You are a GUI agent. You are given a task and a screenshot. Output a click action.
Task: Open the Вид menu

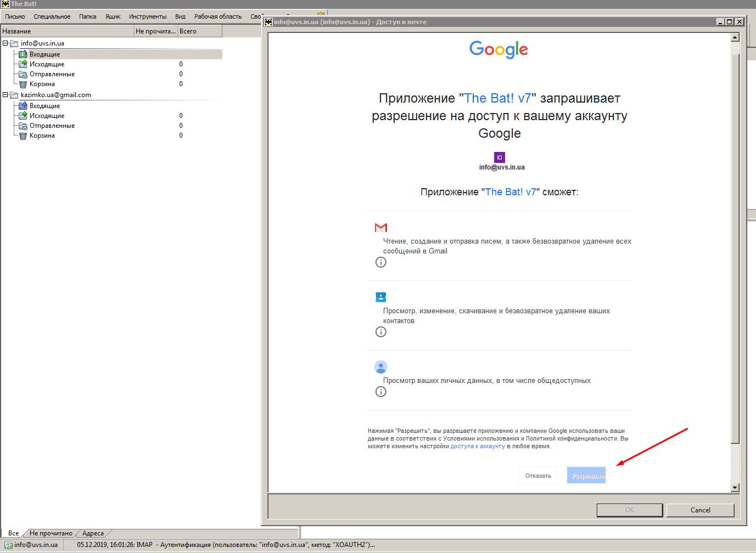click(180, 16)
